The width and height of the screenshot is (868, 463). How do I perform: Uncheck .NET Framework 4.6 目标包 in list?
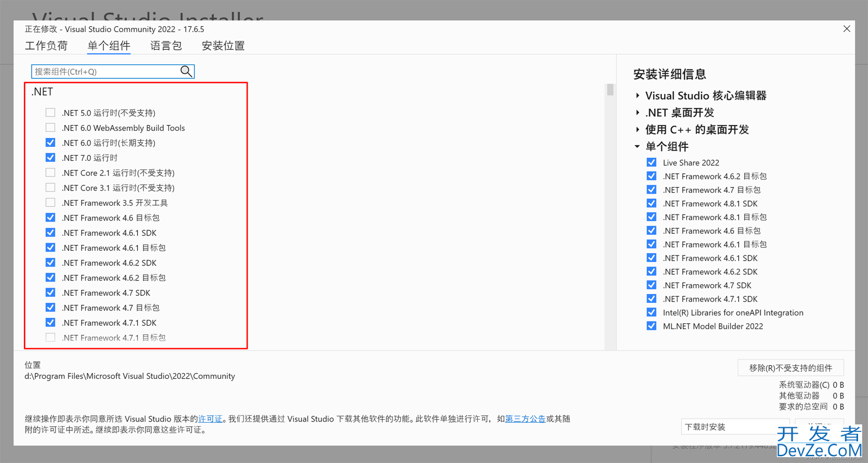51,217
